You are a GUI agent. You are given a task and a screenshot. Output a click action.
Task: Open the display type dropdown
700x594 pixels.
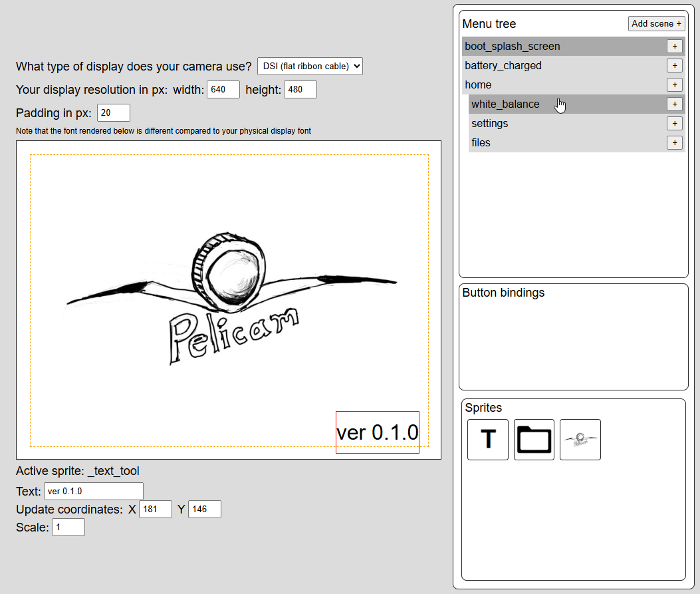[x=310, y=66]
